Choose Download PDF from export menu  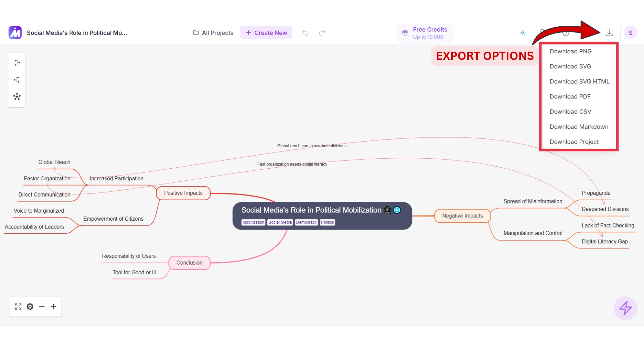point(570,97)
